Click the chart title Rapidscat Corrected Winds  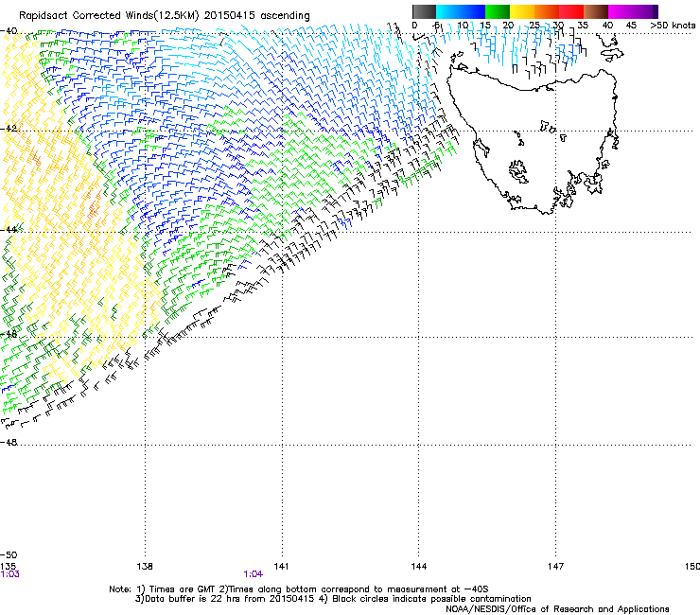click(x=165, y=16)
